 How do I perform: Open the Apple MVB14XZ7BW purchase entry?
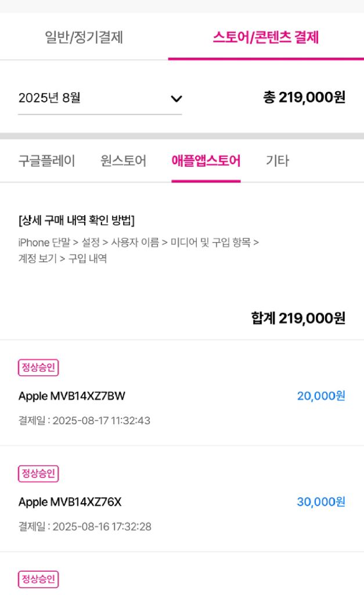[x=72, y=396]
